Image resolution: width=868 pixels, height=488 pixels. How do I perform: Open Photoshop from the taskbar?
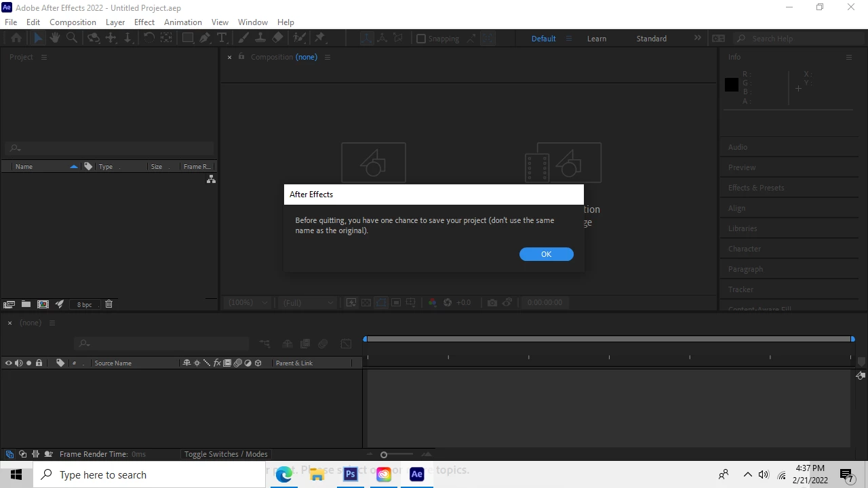(351, 474)
